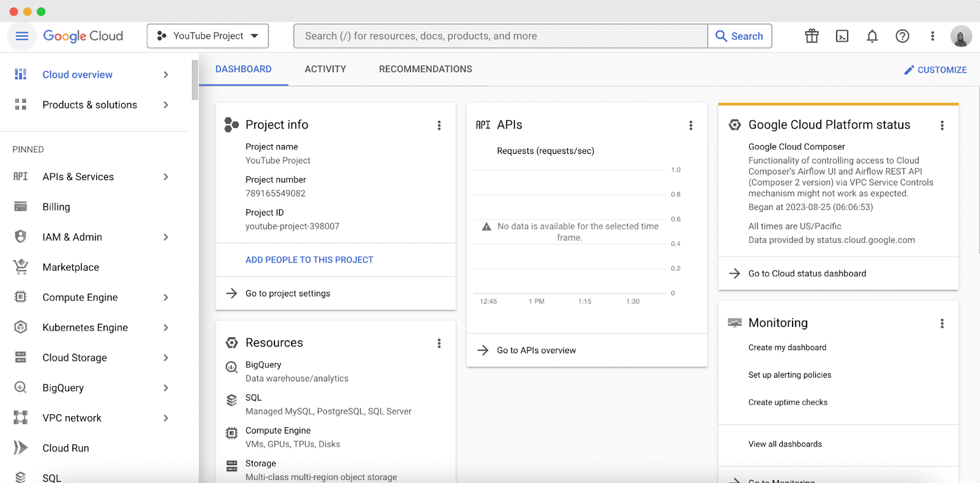Click the BigQuery sidebar icon

click(x=21, y=387)
